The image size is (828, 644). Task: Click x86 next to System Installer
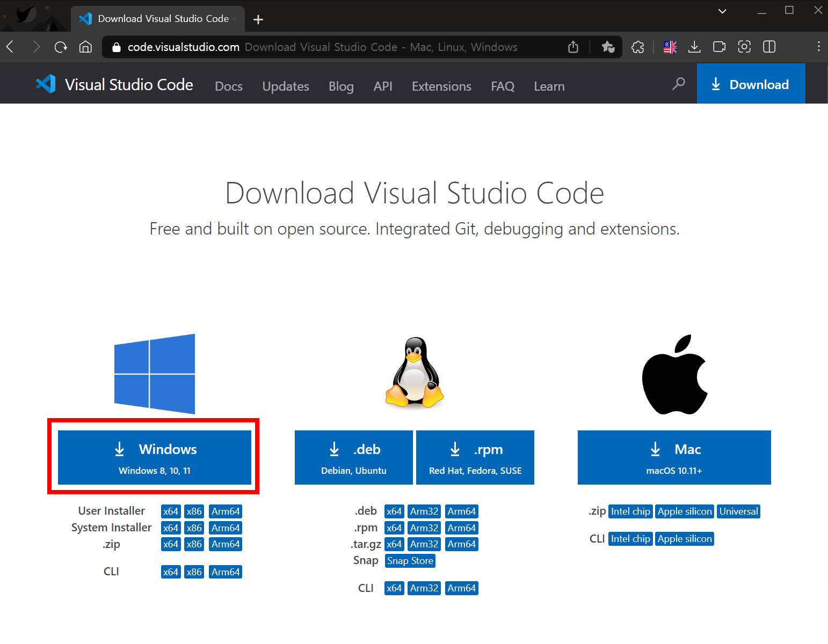194,528
